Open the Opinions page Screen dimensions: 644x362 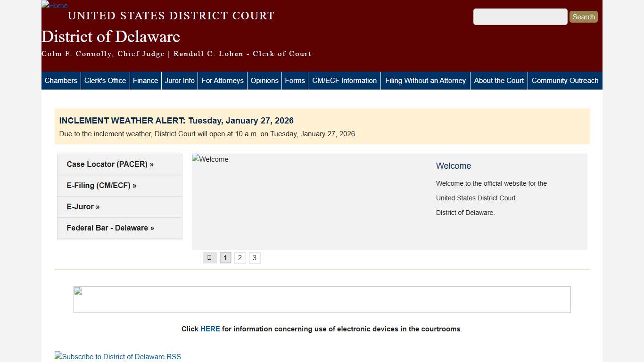[264, 80]
